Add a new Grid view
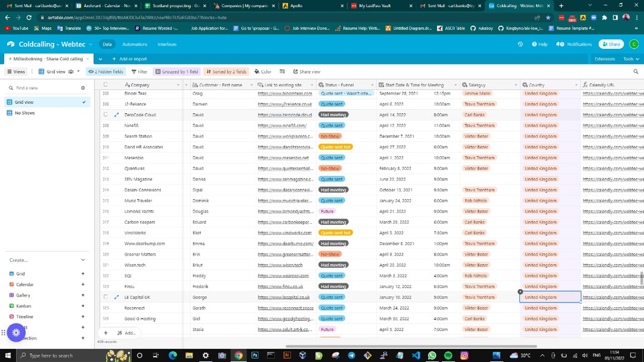 pyautogui.click(x=83, y=274)
